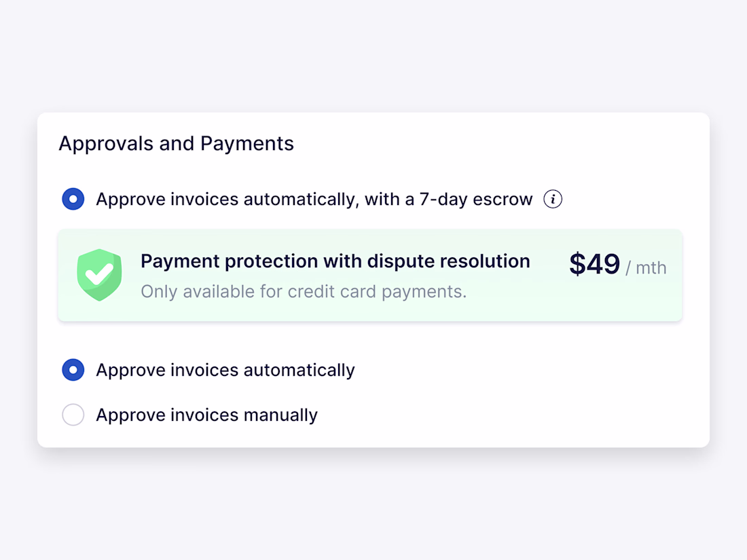Click the 'Approvals and Payments' heading
Screen dimensions: 747x560
176,144
